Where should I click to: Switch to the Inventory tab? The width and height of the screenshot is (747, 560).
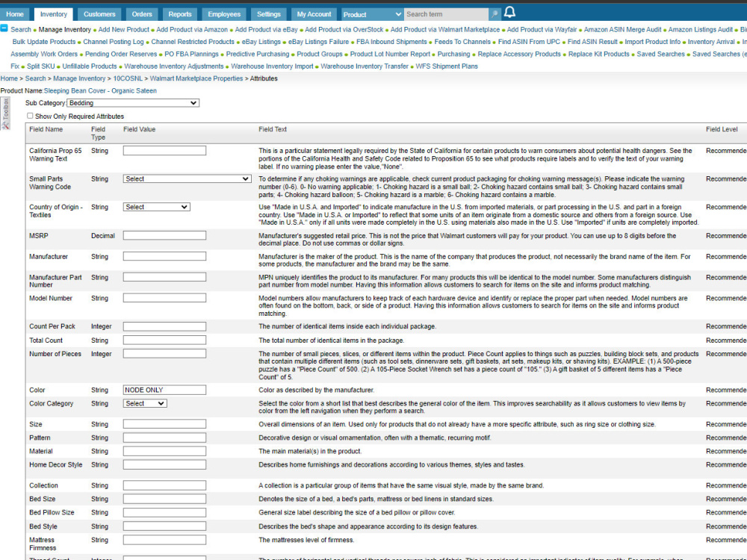pos(53,14)
